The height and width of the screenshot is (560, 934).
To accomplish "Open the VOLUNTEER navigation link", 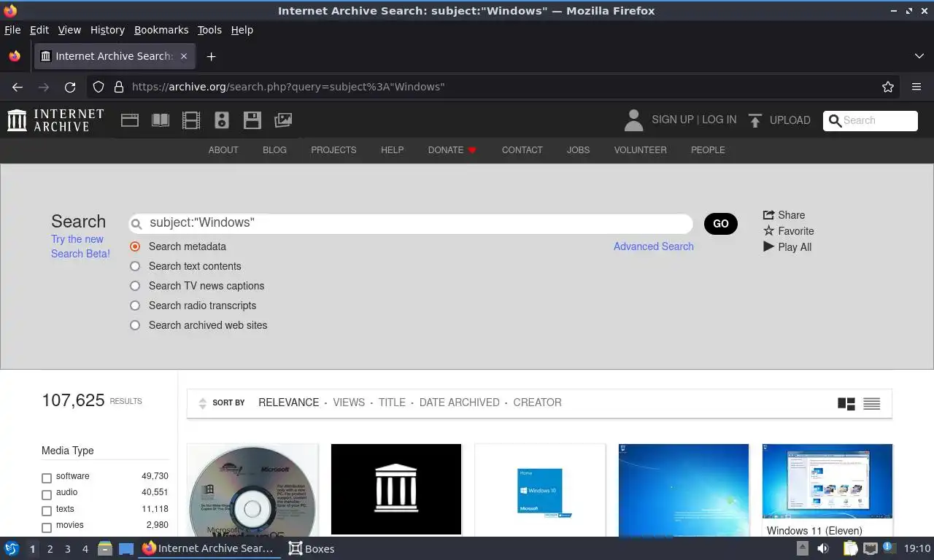I will pyautogui.click(x=640, y=150).
